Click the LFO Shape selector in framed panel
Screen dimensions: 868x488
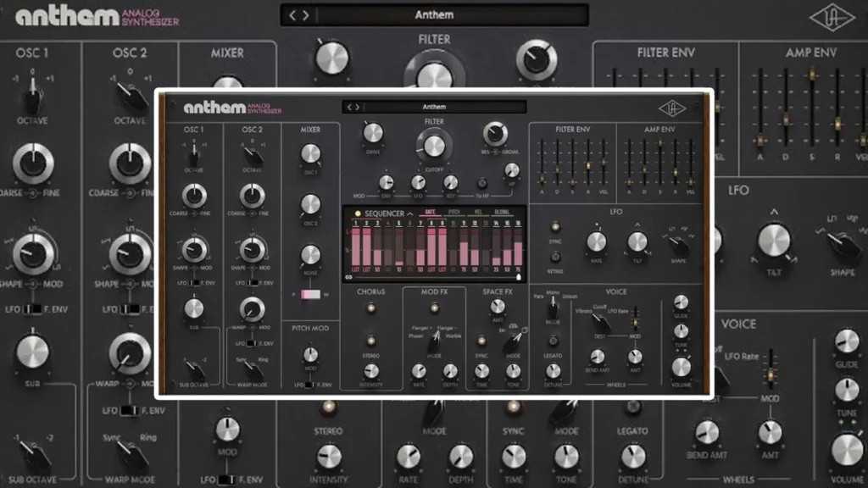coord(679,243)
